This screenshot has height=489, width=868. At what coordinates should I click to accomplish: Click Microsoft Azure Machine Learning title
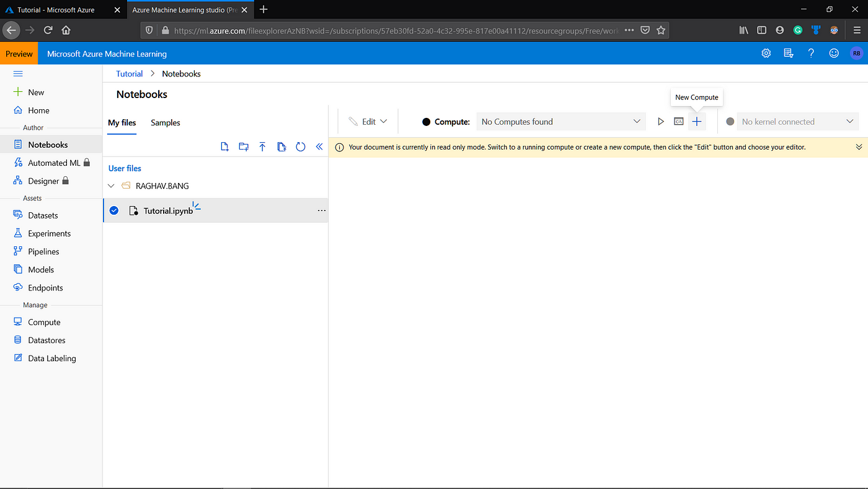click(x=107, y=54)
